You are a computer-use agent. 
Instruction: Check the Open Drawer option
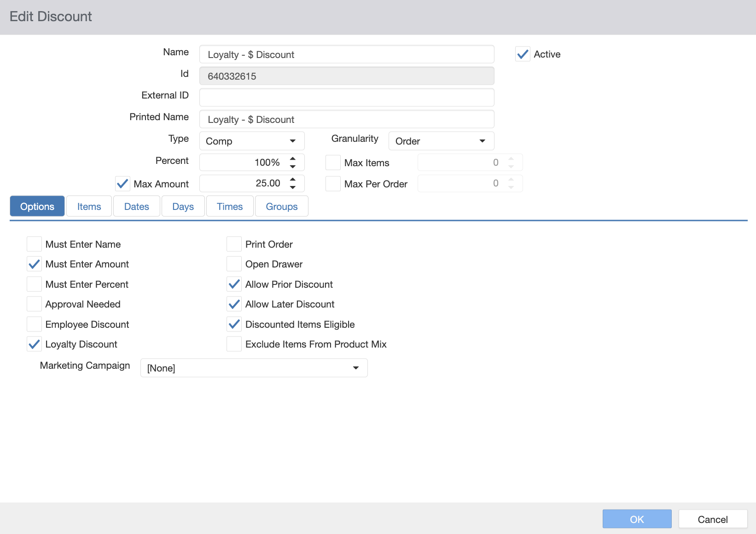pyautogui.click(x=234, y=264)
